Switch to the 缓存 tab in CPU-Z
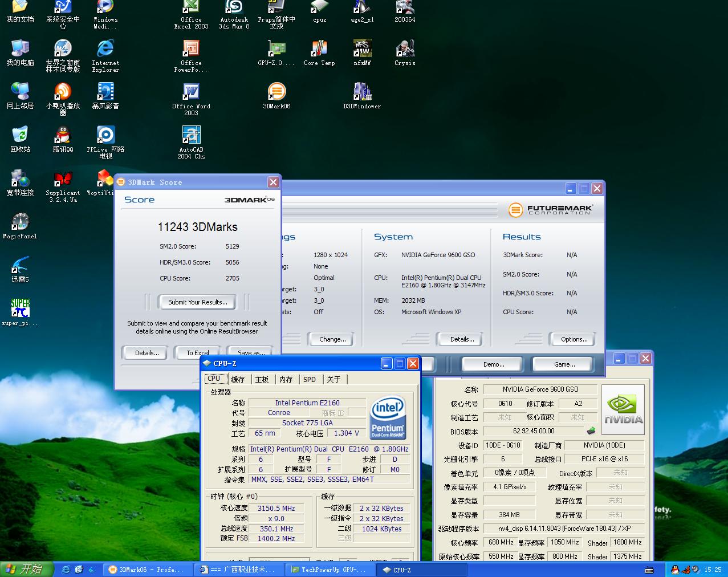The height and width of the screenshot is (577, 728). (x=238, y=379)
